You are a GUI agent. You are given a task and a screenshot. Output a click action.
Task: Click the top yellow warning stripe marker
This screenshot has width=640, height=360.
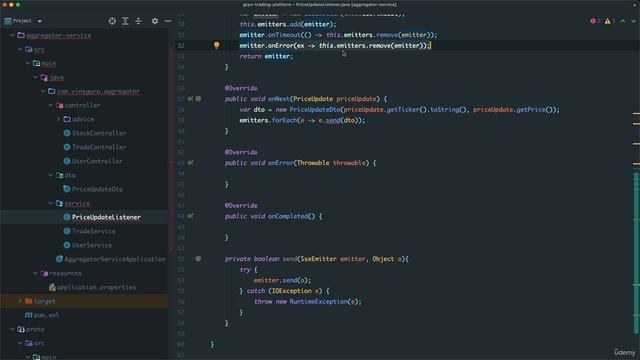(x=636, y=113)
